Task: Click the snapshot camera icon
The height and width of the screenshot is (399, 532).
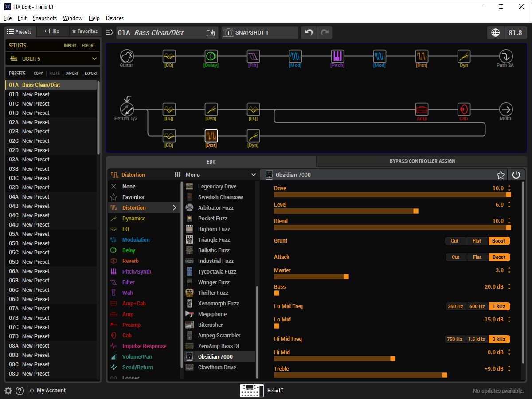Action: [228, 33]
